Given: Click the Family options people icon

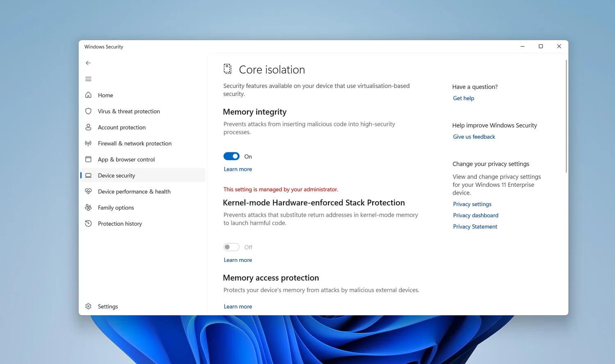Looking at the screenshot, I should pos(88,207).
